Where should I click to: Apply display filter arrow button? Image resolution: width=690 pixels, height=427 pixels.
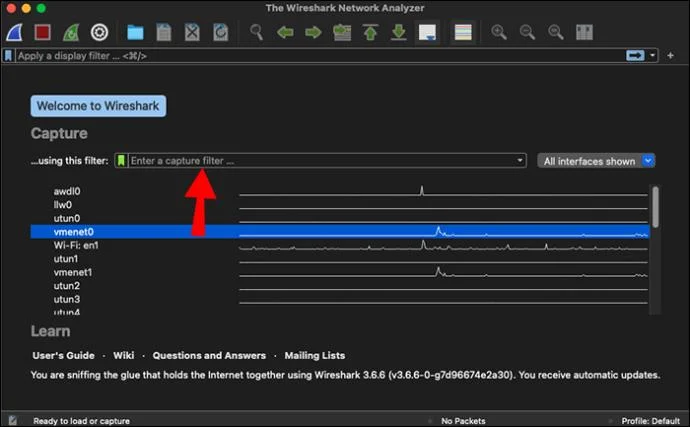[635, 55]
